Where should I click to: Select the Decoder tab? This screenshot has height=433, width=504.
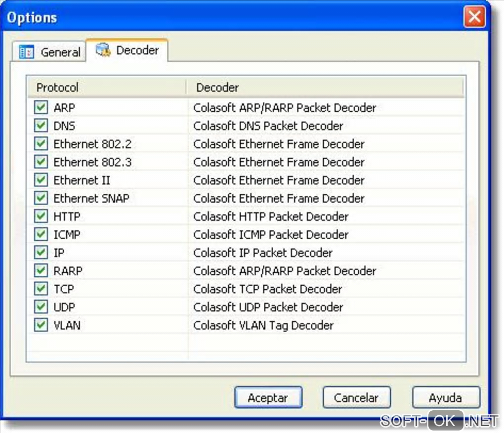tap(127, 50)
